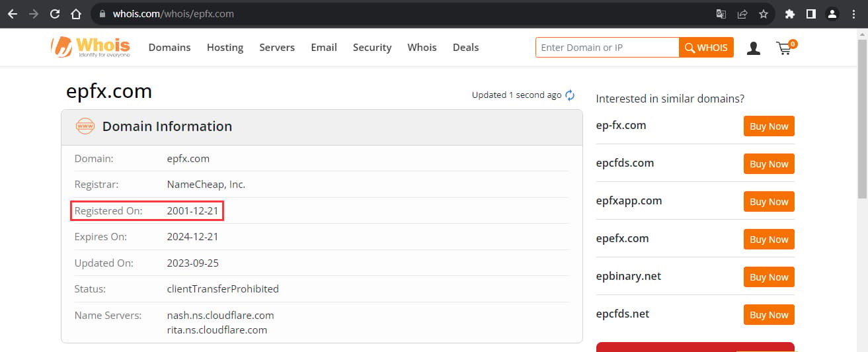Click the Updated 1 second ago text
This screenshot has height=352, width=868.
pyautogui.click(x=516, y=95)
